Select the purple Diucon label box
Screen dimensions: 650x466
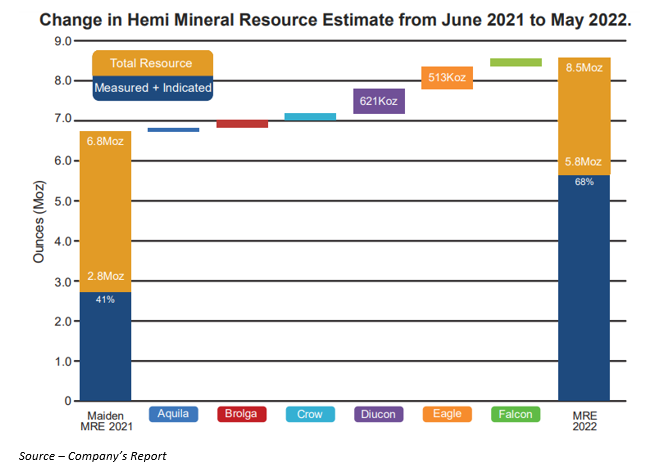click(x=379, y=414)
